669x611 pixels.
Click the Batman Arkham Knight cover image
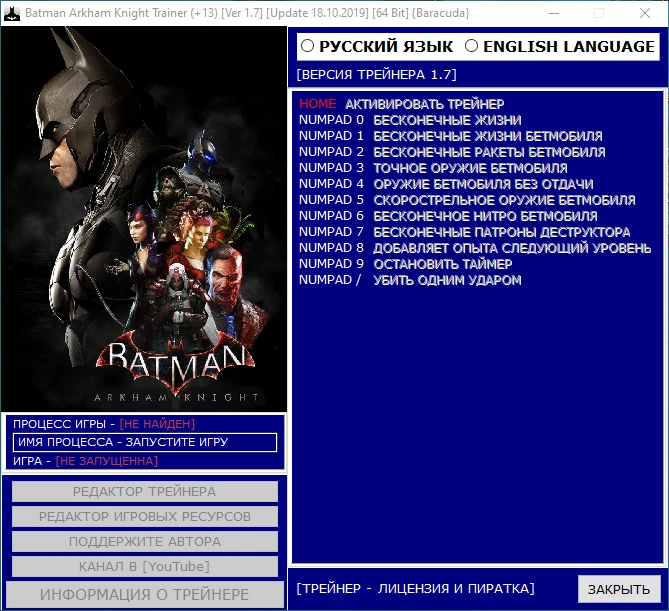click(144, 219)
